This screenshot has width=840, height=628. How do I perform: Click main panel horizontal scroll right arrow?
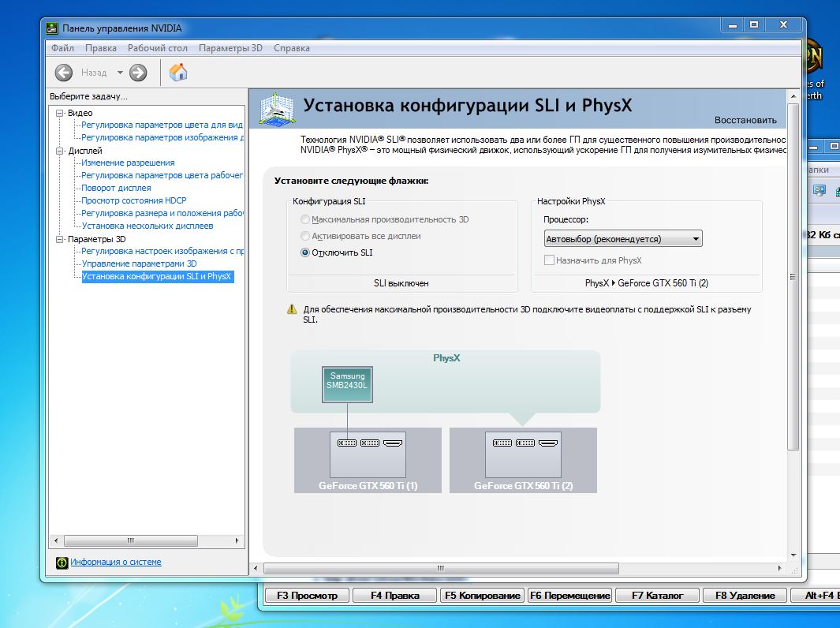coord(779,568)
